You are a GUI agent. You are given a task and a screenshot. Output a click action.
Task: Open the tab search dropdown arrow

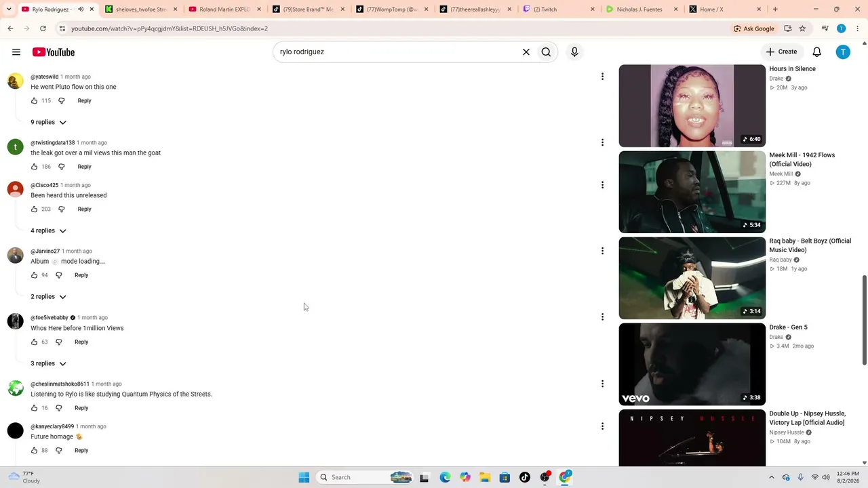9,9
